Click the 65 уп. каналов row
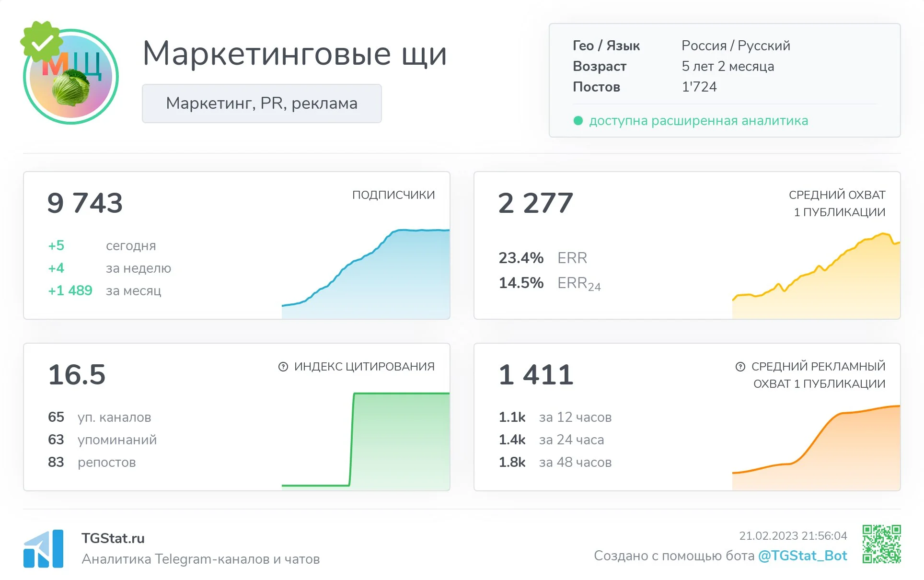 coord(99,417)
